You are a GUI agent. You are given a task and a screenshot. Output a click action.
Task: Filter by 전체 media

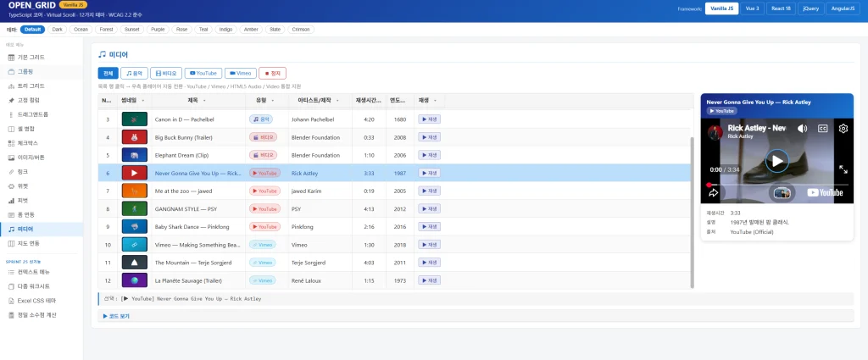108,73
